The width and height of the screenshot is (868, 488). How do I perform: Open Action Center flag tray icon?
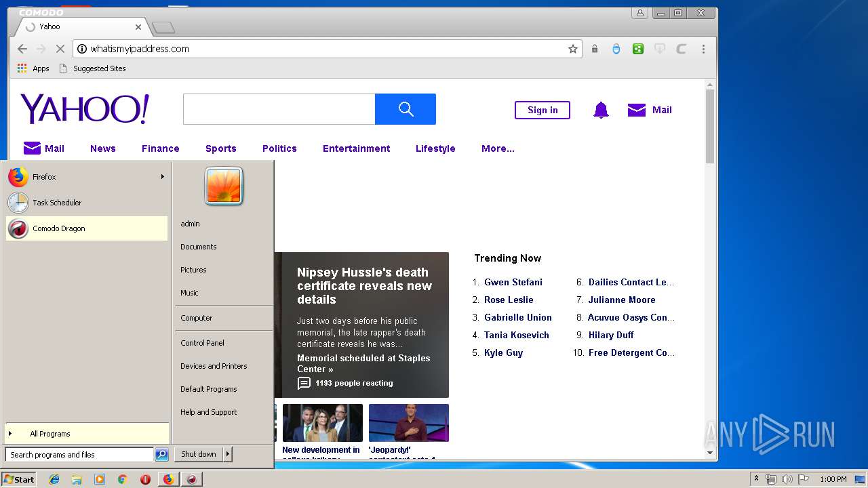[804, 479]
